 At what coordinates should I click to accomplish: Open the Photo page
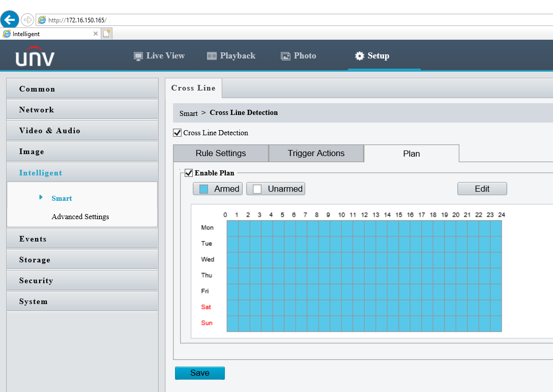click(x=298, y=56)
